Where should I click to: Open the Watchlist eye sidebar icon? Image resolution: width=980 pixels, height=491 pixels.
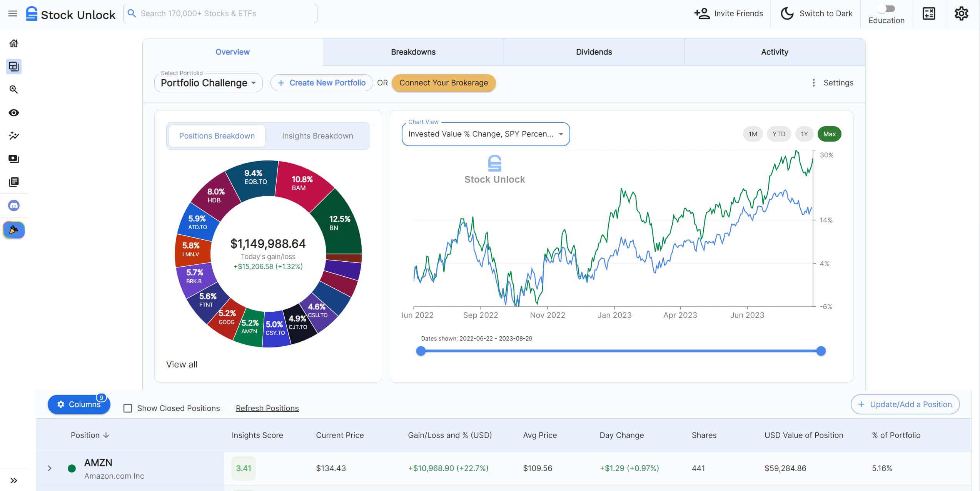(x=14, y=113)
